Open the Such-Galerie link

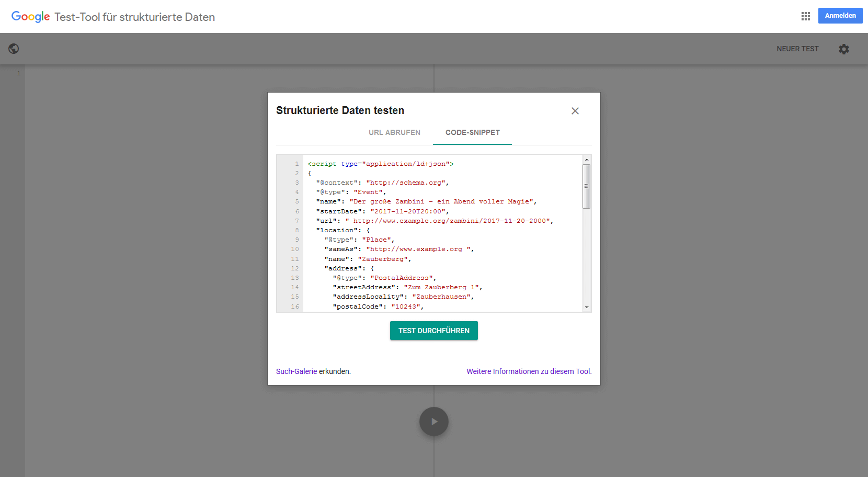(296, 371)
